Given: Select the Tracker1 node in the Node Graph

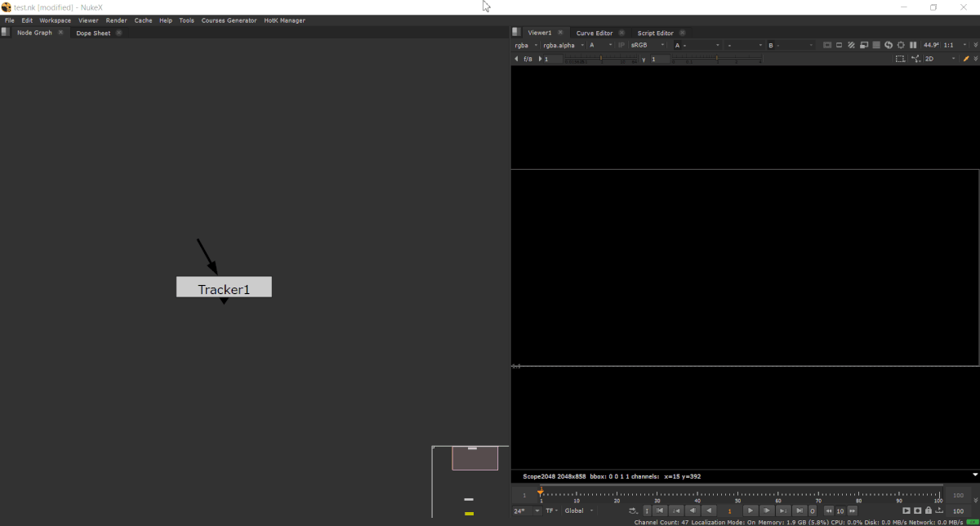Looking at the screenshot, I should tap(223, 287).
